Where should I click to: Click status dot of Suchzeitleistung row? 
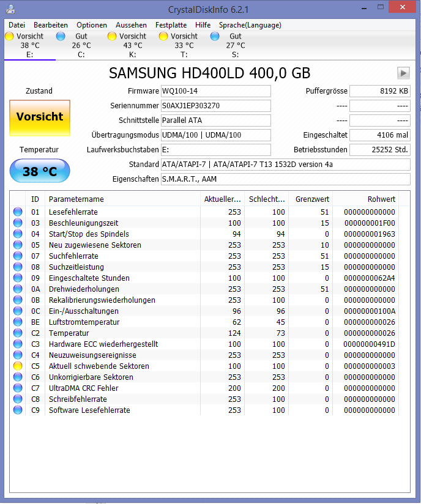point(18,267)
